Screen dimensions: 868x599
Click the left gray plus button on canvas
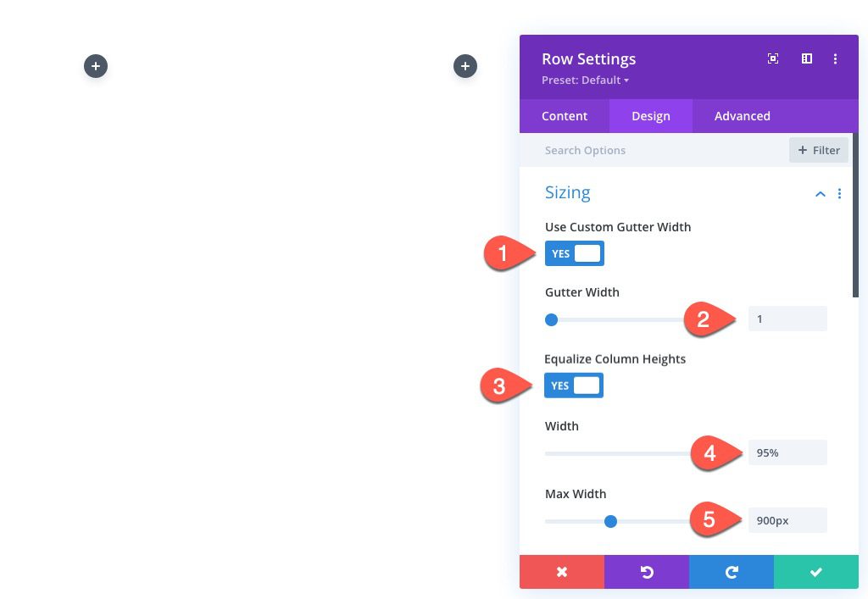pos(96,65)
